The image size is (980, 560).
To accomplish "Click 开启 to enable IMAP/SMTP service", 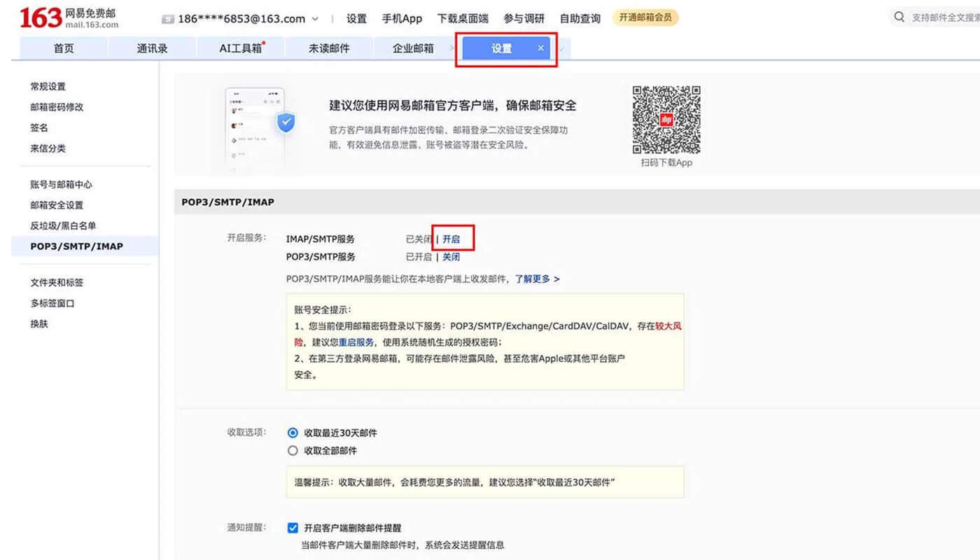I will [451, 239].
